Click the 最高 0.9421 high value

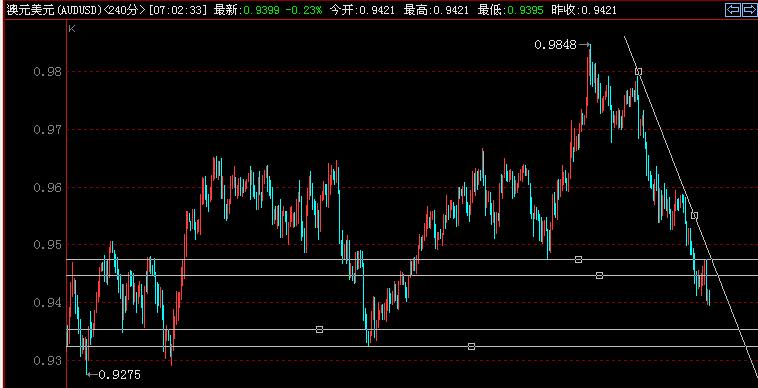[436, 10]
